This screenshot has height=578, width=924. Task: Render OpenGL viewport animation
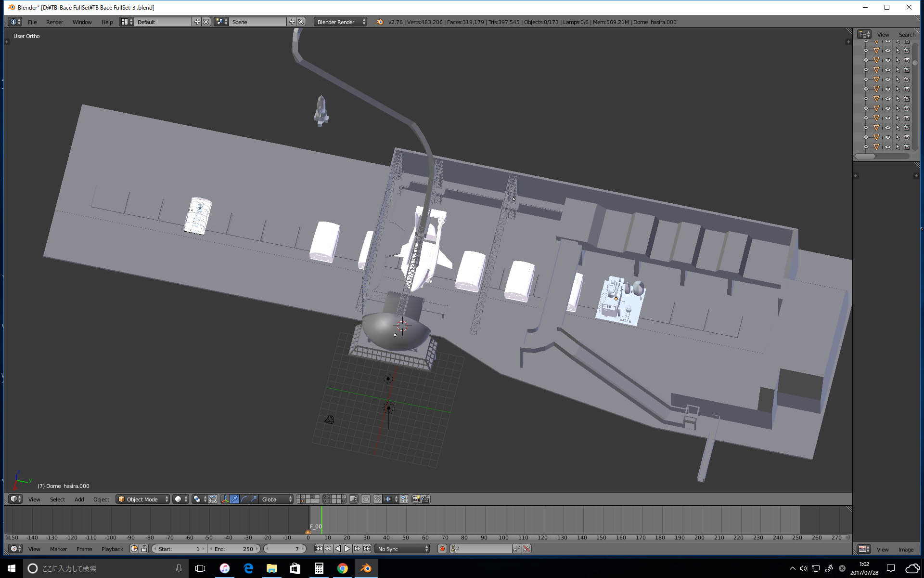click(426, 499)
